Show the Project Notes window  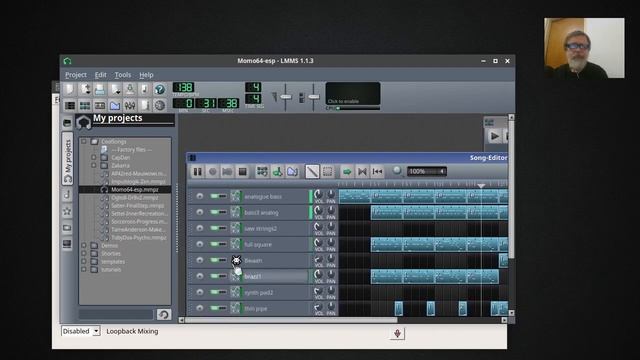click(144, 106)
